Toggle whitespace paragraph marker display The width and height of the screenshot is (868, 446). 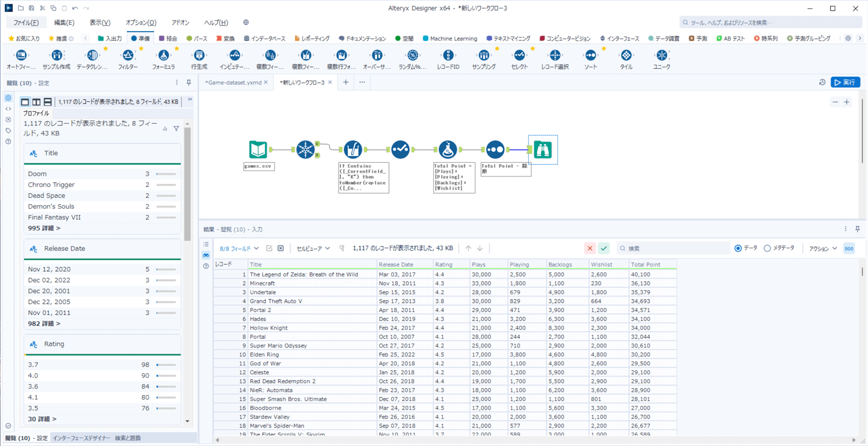[342, 248]
